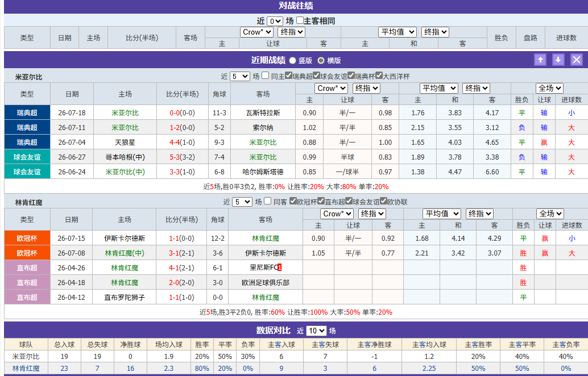Viewport: 588px width, 376px height.
Task: Click the 角球 header in 米亚尔比 table
Action: (220, 94)
